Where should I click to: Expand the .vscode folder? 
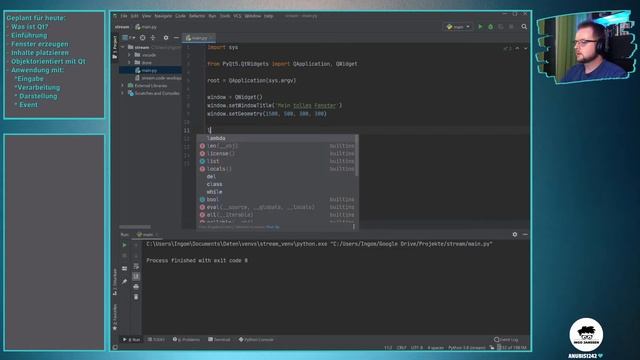(x=129, y=55)
